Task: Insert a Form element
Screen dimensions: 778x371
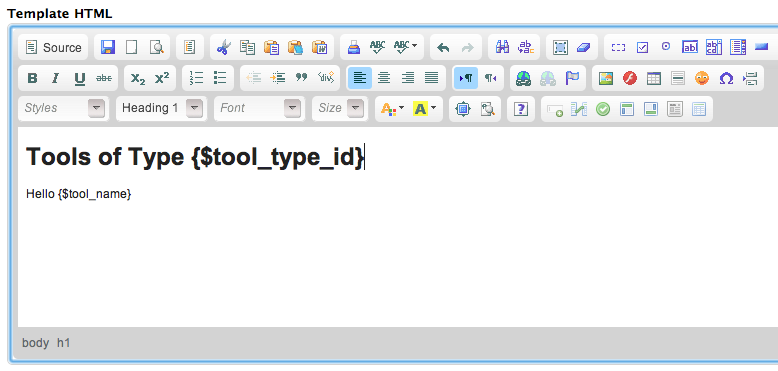Action: [x=618, y=48]
